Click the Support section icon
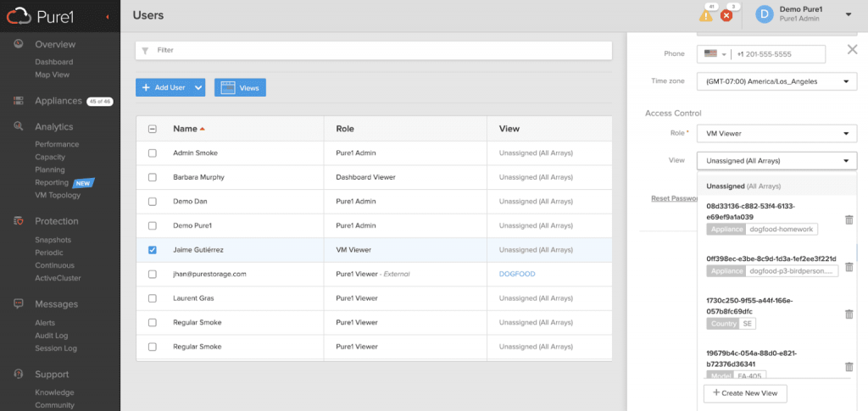The width and height of the screenshot is (868, 411). 19,374
